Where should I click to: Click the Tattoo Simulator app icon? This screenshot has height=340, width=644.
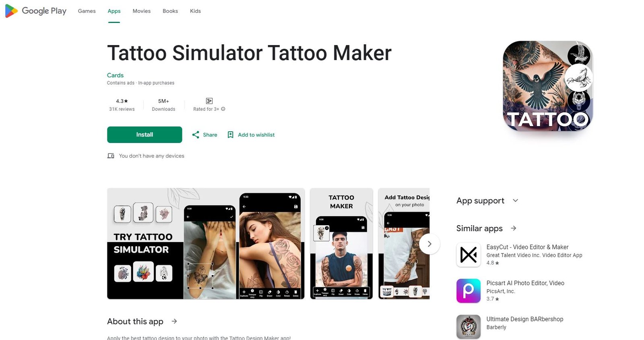pos(548,86)
